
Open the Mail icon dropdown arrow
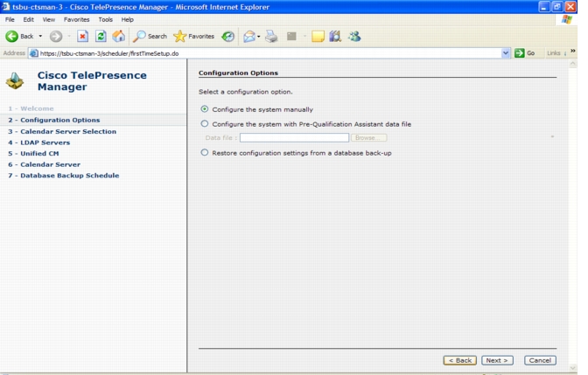[x=259, y=37]
